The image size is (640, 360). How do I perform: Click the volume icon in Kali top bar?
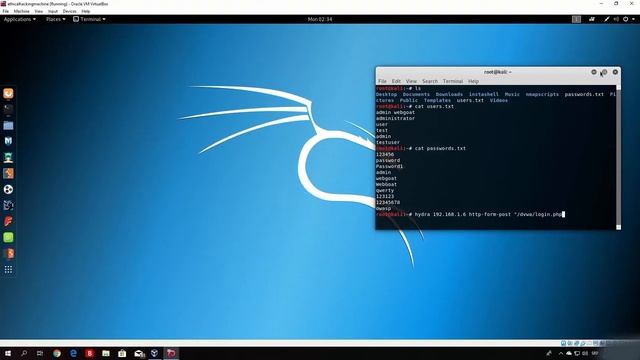pyautogui.click(x=616, y=19)
